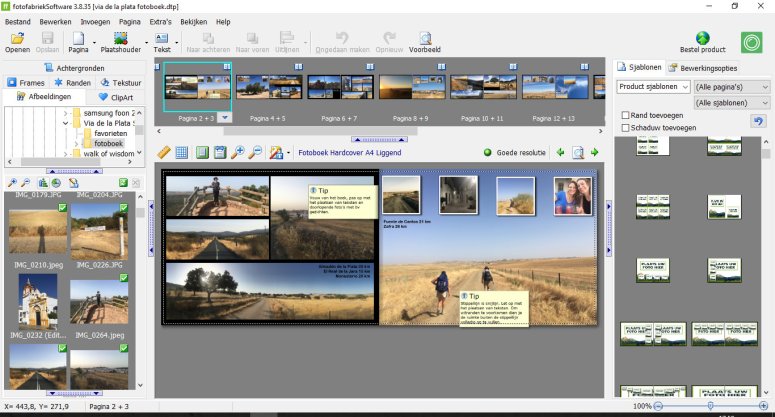This screenshot has height=417, width=775.
Task: Click the clipboard page icon in editor toolbar
Action: pyautogui.click(x=220, y=153)
